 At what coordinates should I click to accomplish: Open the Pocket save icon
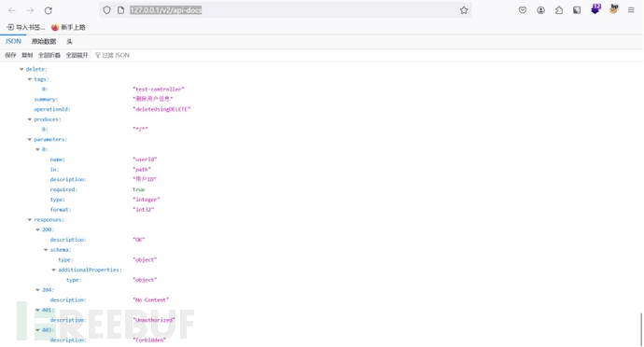tap(523, 10)
